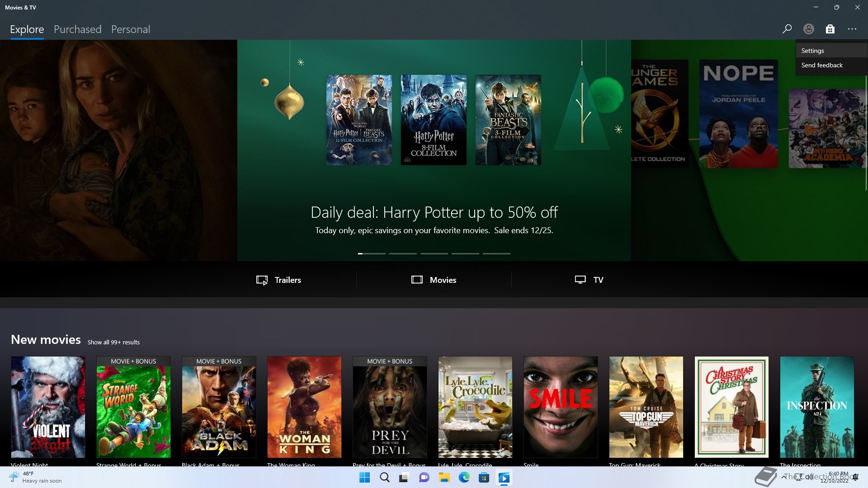Open the TV category
868x488 pixels.
[x=589, y=280]
